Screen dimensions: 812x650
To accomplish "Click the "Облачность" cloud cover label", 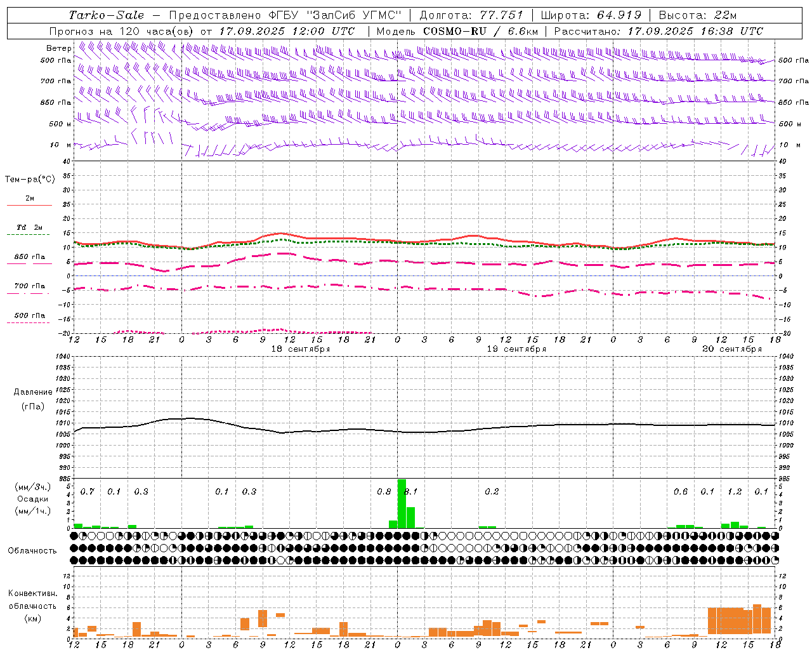I will 32,551.
